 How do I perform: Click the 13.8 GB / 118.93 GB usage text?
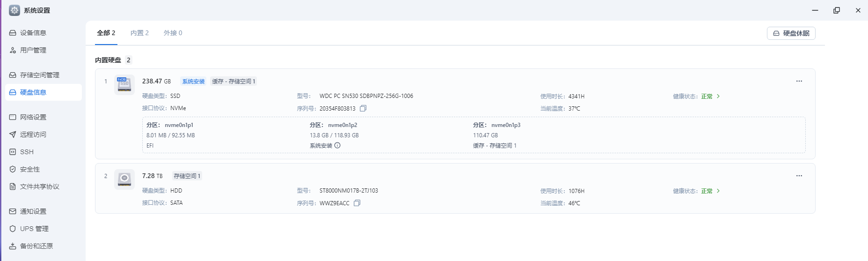pos(334,135)
